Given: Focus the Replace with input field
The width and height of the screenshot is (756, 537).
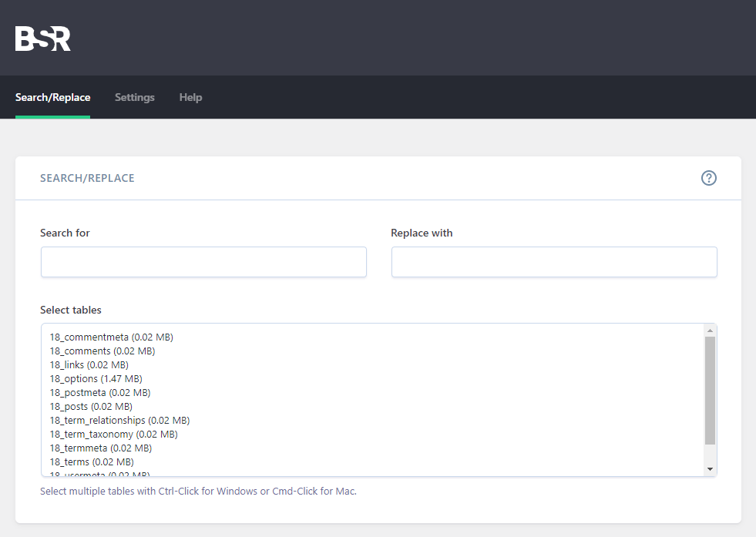Looking at the screenshot, I should coord(554,262).
